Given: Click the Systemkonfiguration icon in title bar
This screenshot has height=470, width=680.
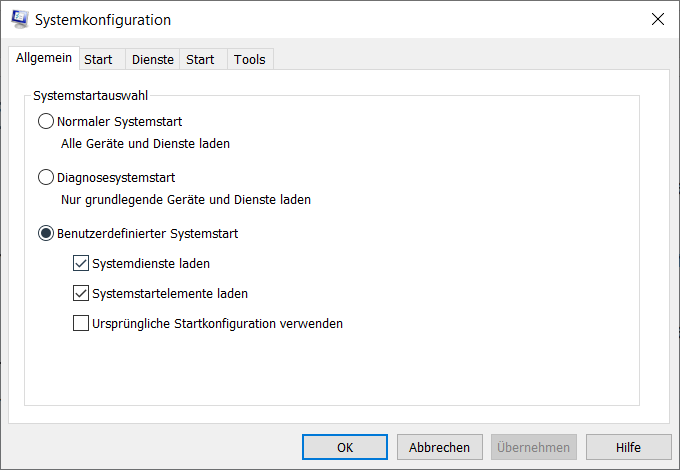Looking at the screenshot, I should point(20,20).
